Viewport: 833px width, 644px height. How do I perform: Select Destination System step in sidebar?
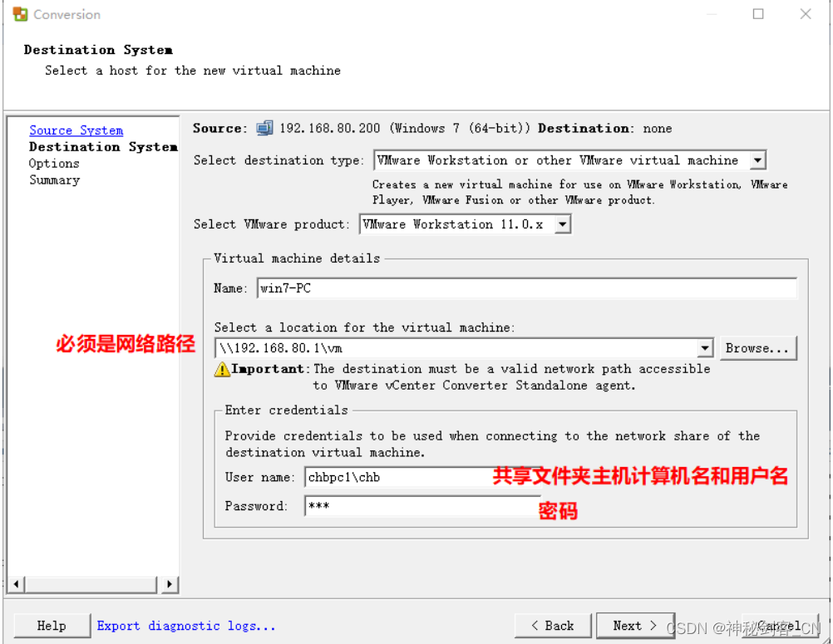click(103, 146)
